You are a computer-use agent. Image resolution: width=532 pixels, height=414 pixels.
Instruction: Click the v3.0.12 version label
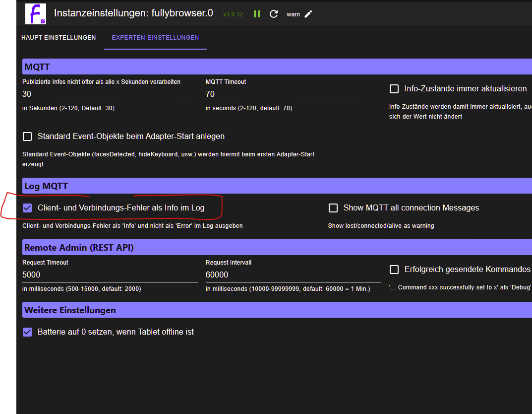[x=233, y=14]
